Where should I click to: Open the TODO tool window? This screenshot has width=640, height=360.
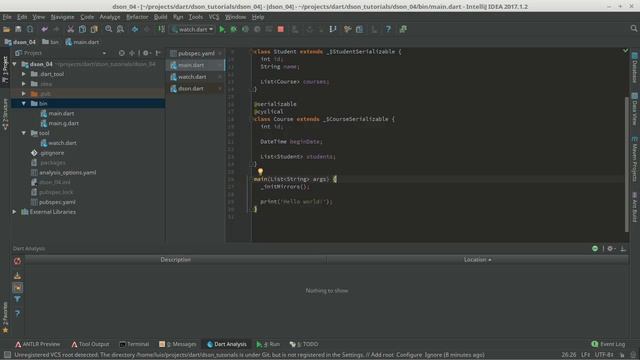pos(304,344)
